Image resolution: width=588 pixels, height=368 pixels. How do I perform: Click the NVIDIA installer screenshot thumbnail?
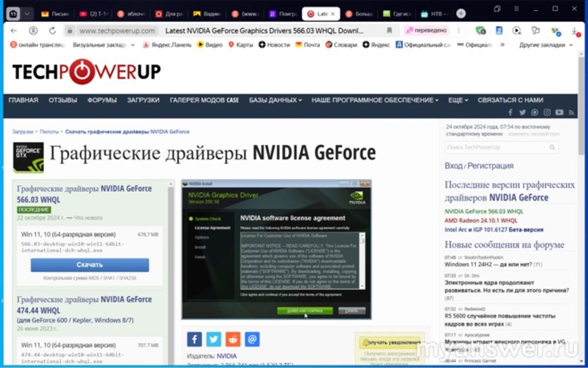coord(276,249)
